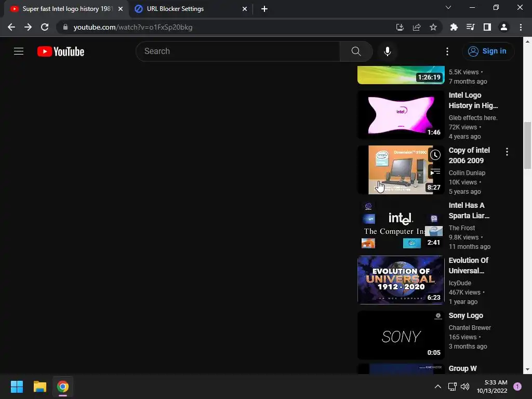Reload the current page

pos(45,27)
